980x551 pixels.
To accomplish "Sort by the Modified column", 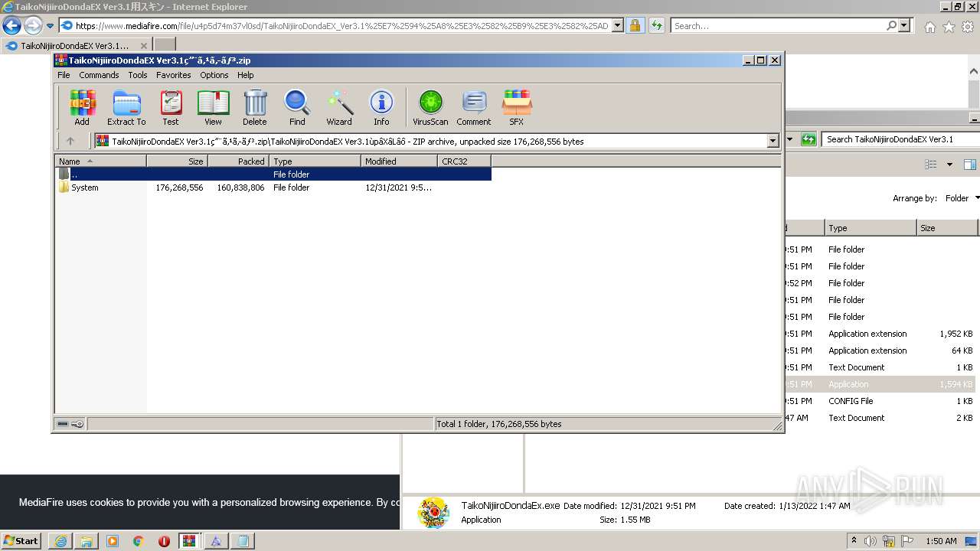I will click(x=399, y=161).
